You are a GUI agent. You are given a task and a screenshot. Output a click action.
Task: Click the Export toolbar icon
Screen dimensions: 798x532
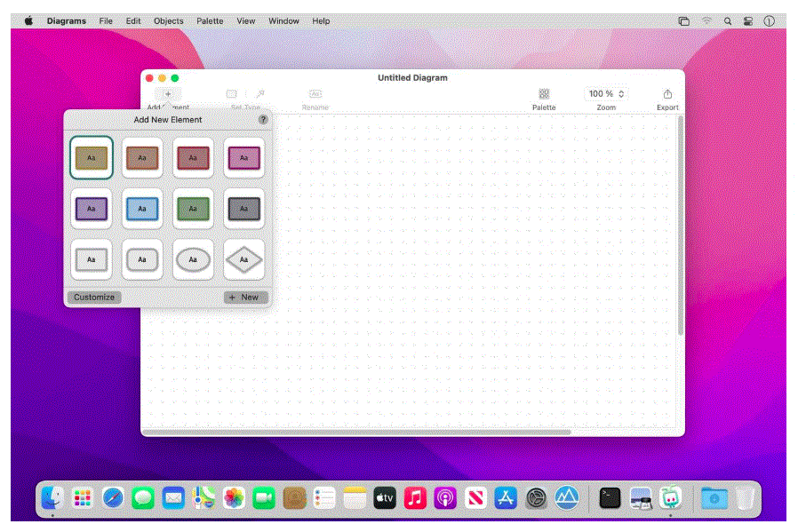(667, 94)
